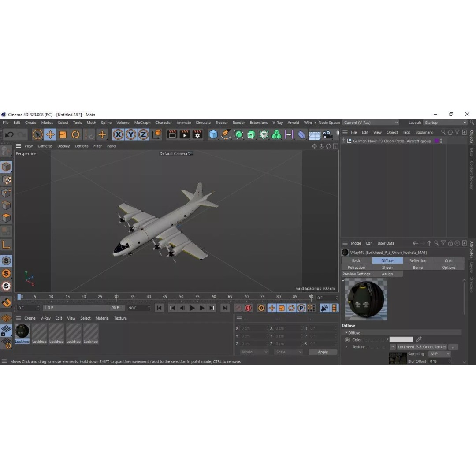This screenshot has width=476, height=476.
Task: Open the MoGraph menu
Action: (142, 123)
